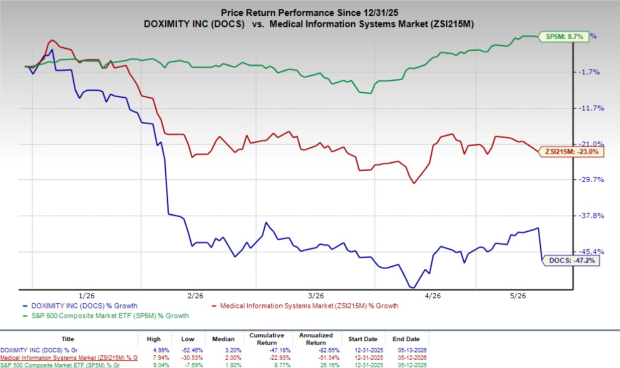Click the chart title 'Price Return Performance Since 12/31/25'
The height and width of the screenshot is (368, 620).
[309, 13]
